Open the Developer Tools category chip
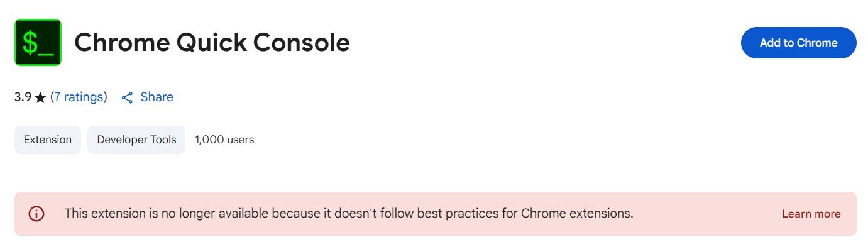Viewport: 868px width, 249px height. (136, 140)
